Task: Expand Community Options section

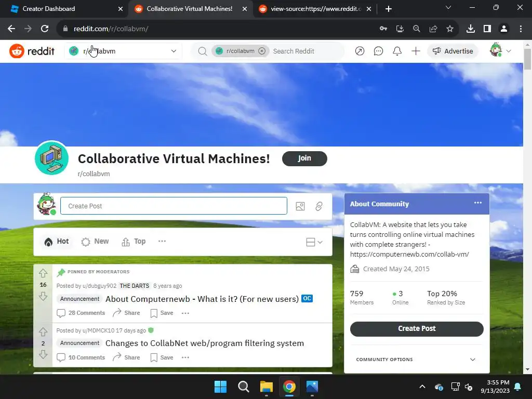Action: pos(416,360)
